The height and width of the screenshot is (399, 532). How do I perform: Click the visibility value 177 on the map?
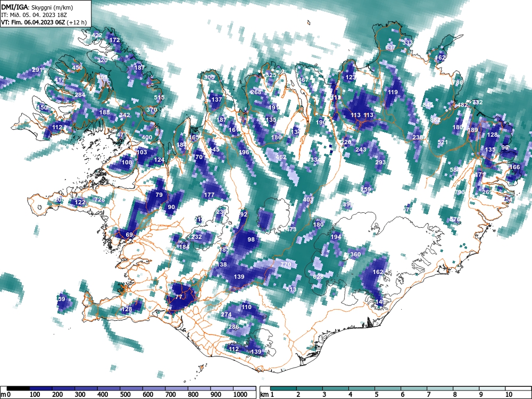point(209,195)
